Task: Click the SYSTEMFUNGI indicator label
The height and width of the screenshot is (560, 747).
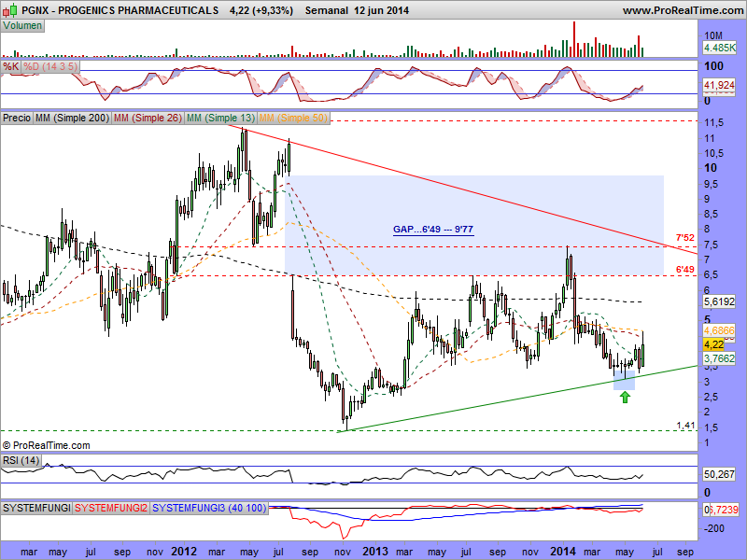Action: tap(36, 508)
